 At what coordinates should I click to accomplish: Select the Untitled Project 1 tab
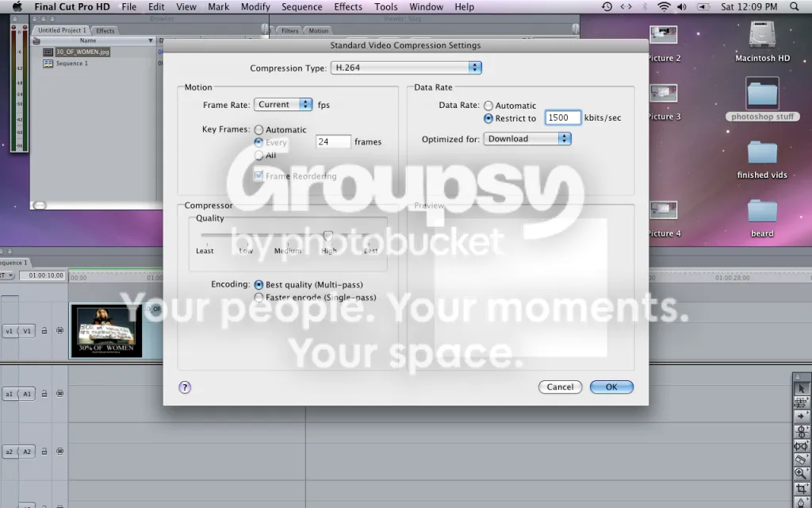(62, 30)
